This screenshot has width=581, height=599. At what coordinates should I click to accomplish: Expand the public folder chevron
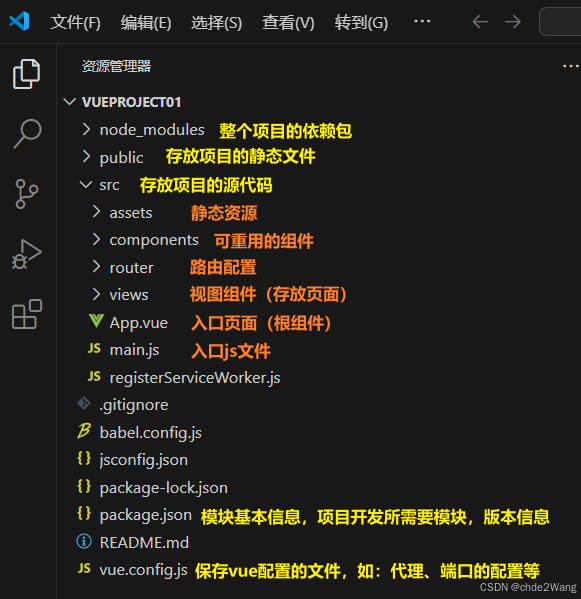click(x=87, y=157)
